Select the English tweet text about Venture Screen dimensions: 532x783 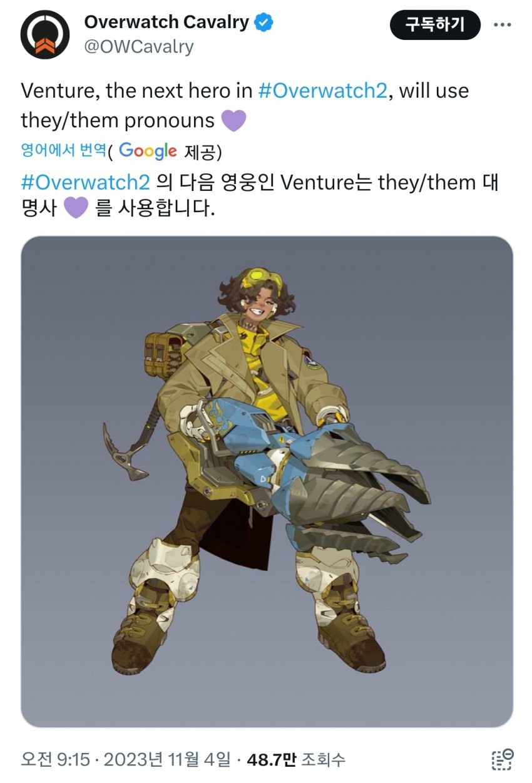click(245, 105)
